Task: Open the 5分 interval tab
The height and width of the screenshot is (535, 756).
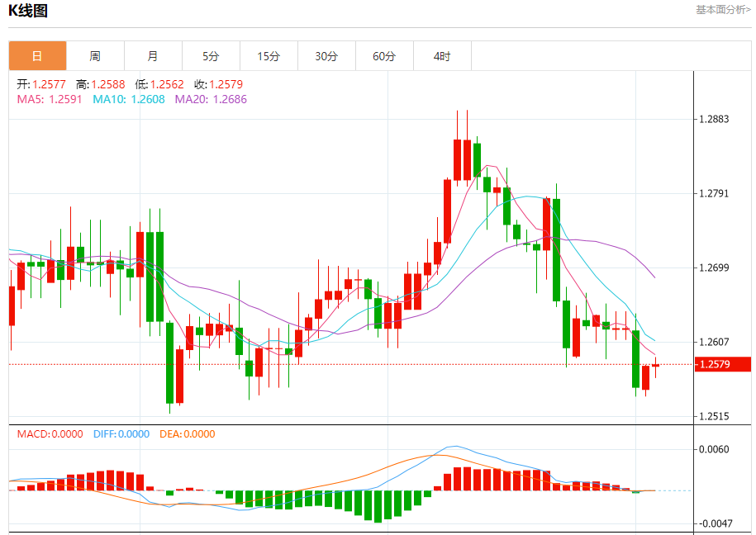Action: pyautogui.click(x=212, y=56)
